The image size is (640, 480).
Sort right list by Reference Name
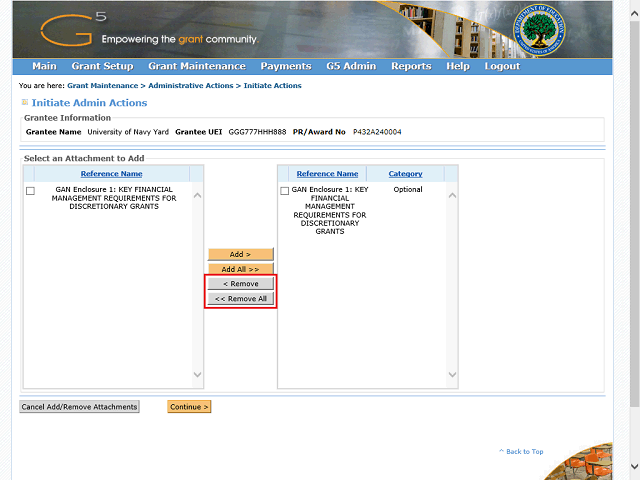327,174
